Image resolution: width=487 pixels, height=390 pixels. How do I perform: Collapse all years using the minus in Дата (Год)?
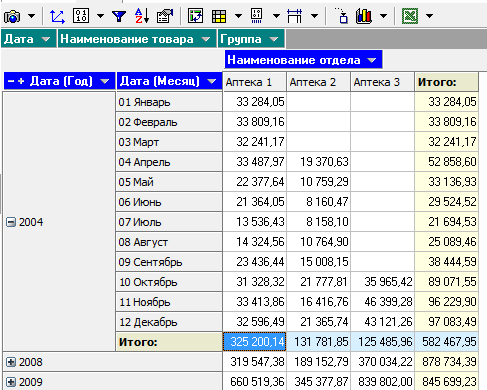pyautogui.click(x=11, y=81)
